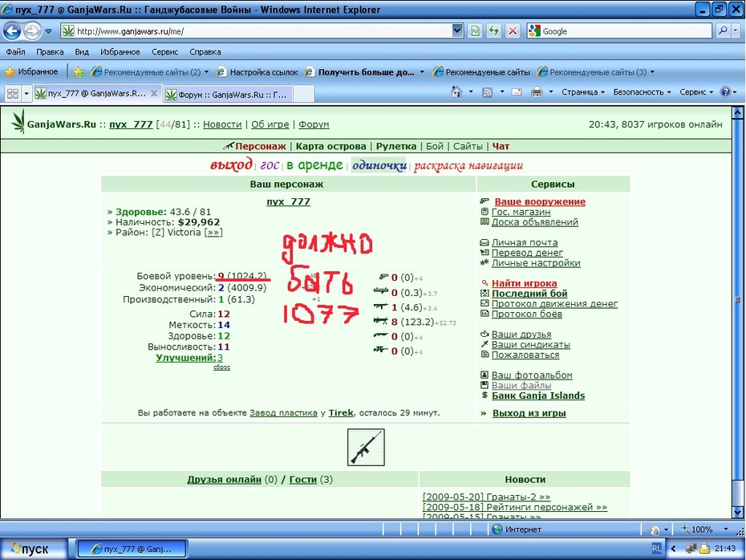This screenshot has width=746, height=560.
Task: Click the Home page icon
Action: [x=456, y=91]
